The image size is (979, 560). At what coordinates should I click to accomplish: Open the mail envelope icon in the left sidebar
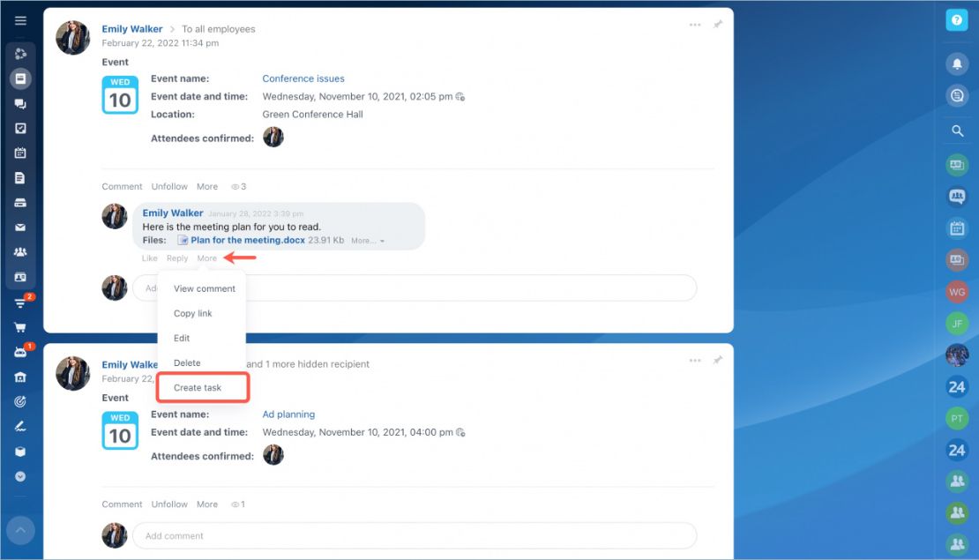pos(20,228)
